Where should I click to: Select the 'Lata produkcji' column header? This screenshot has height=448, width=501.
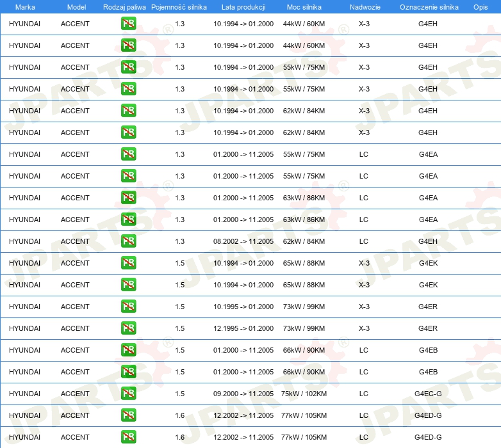243,7
